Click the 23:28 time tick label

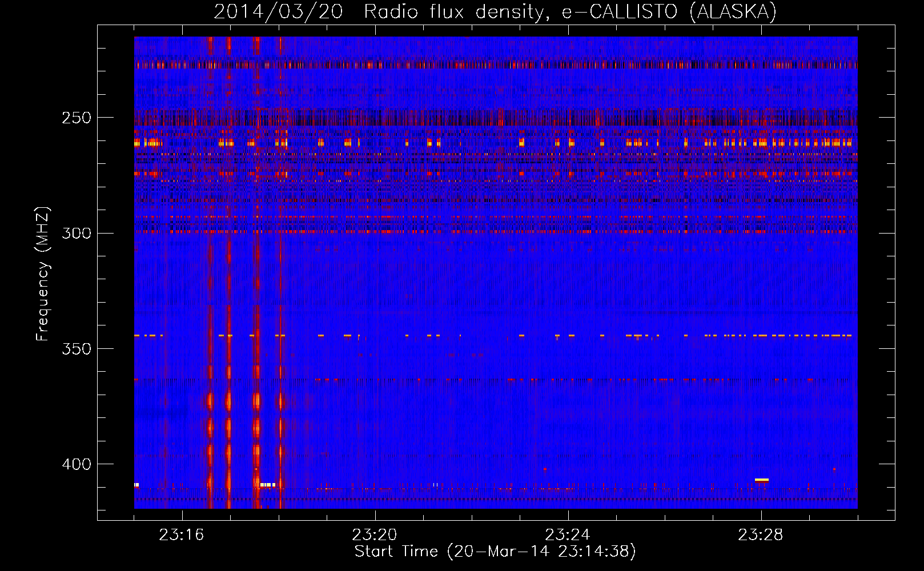[761, 535]
